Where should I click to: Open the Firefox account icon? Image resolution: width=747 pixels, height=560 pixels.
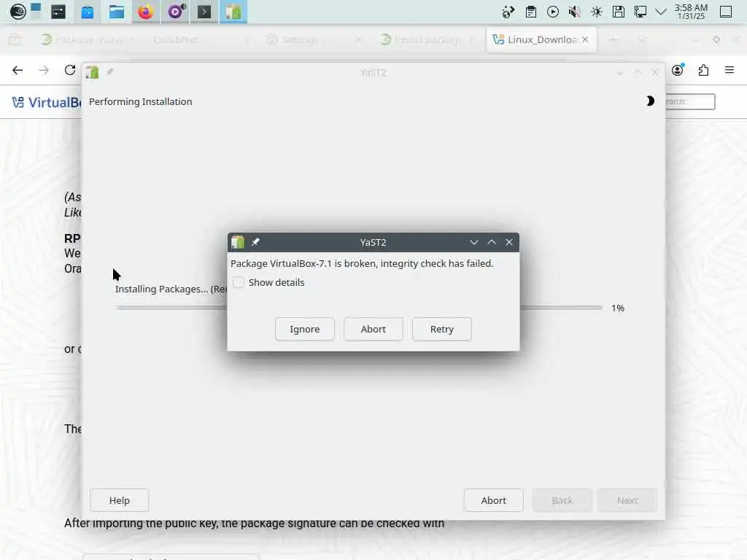678,71
